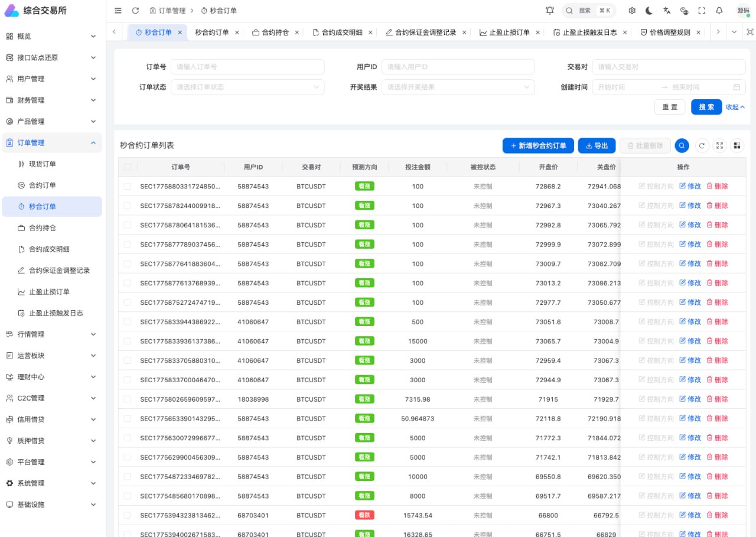Toggle dark mode with the moon icon
The image size is (756, 537).
(649, 11)
